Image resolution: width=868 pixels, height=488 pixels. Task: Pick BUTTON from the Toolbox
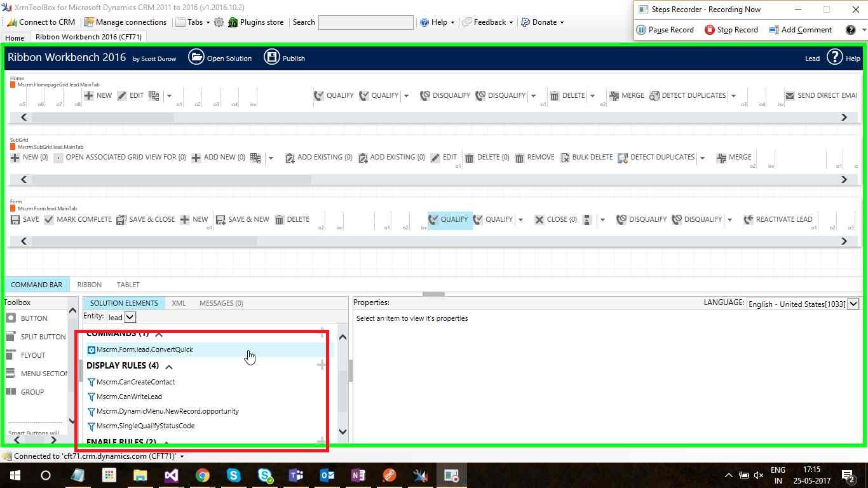coord(27,318)
